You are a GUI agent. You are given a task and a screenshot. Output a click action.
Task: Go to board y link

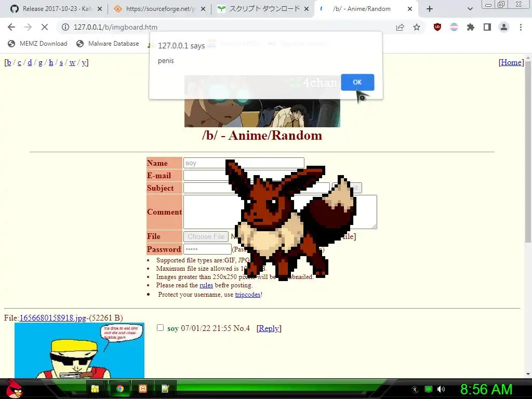[x=84, y=62]
